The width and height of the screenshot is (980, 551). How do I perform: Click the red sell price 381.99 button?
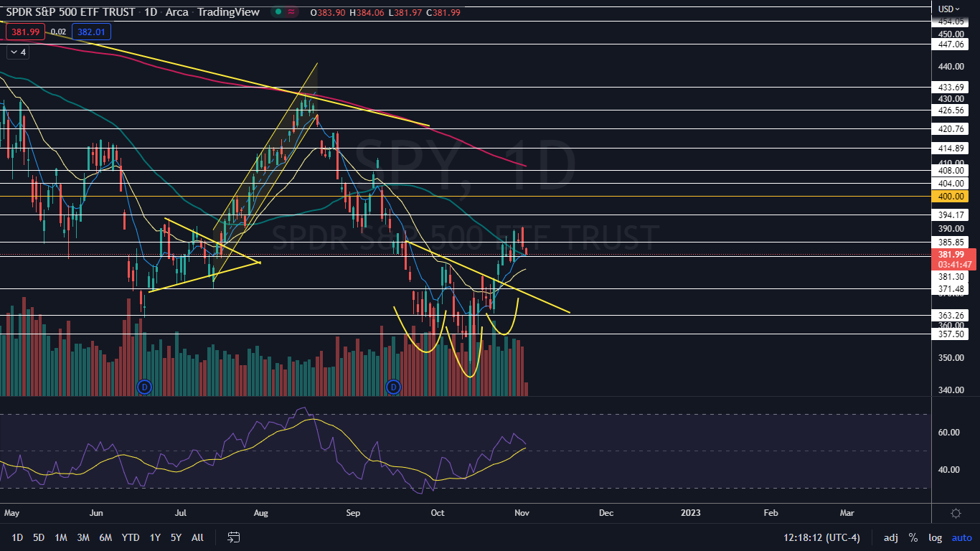tap(24, 32)
